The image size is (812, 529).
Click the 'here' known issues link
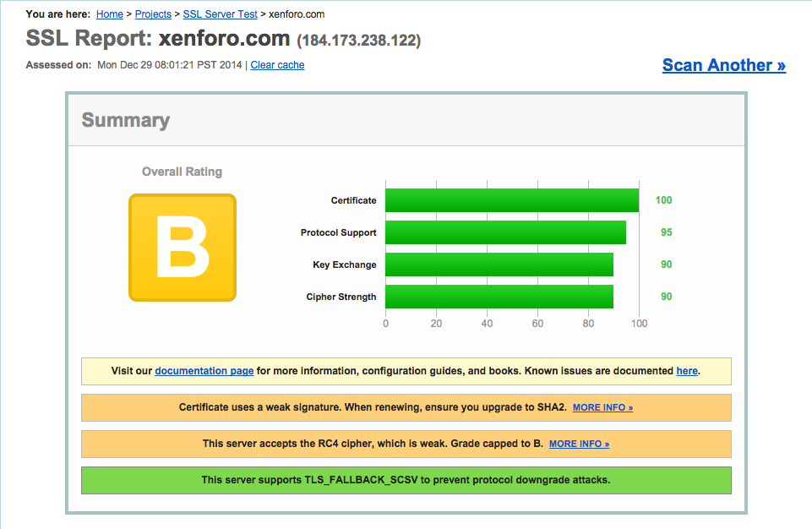[x=687, y=371]
